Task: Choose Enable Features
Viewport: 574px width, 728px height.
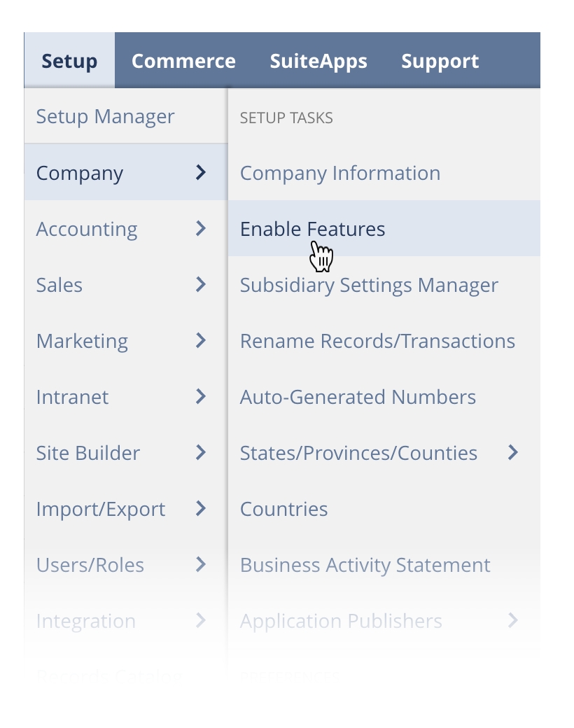Action: [312, 229]
